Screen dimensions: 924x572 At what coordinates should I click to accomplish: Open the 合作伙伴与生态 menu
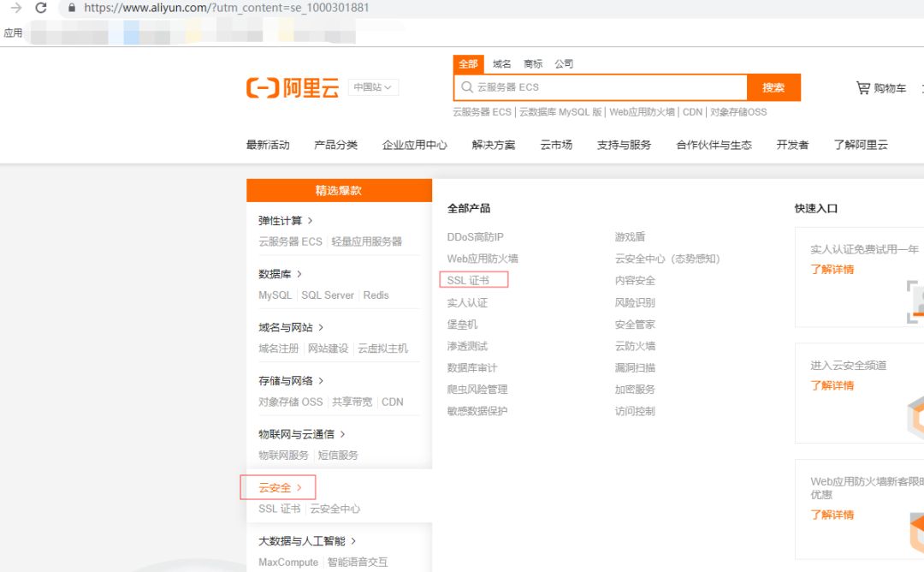714,145
